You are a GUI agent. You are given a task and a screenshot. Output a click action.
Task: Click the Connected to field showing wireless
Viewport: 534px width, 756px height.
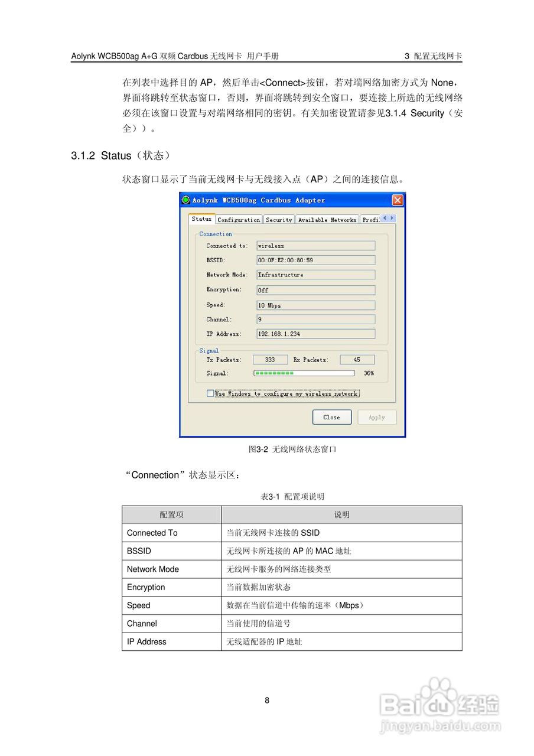315,246
